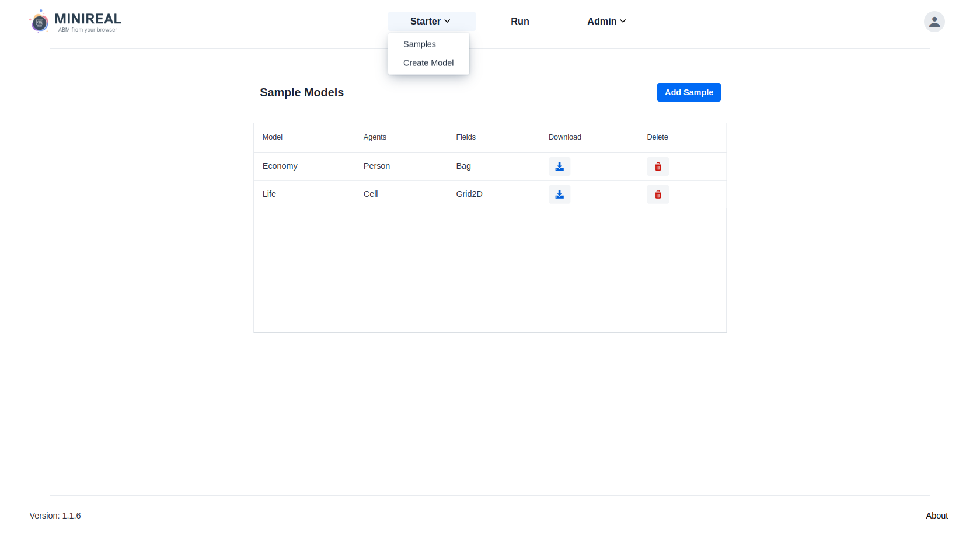The width and height of the screenshot is (980, 539).
Task: Select the Bag field cell
Action: pos(463,166)
